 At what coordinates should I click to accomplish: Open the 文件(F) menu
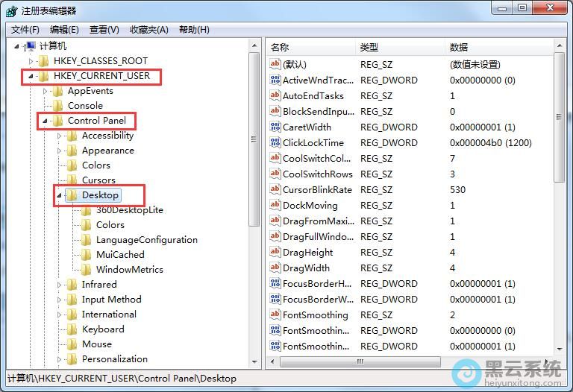pos(25,30)
